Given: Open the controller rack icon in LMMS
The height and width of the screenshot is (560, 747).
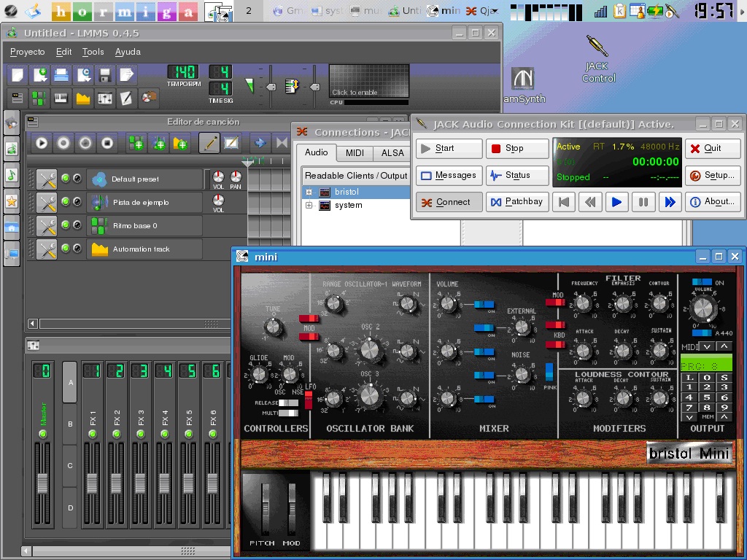Looking at the screenshot, I should (x=149, y=98).
